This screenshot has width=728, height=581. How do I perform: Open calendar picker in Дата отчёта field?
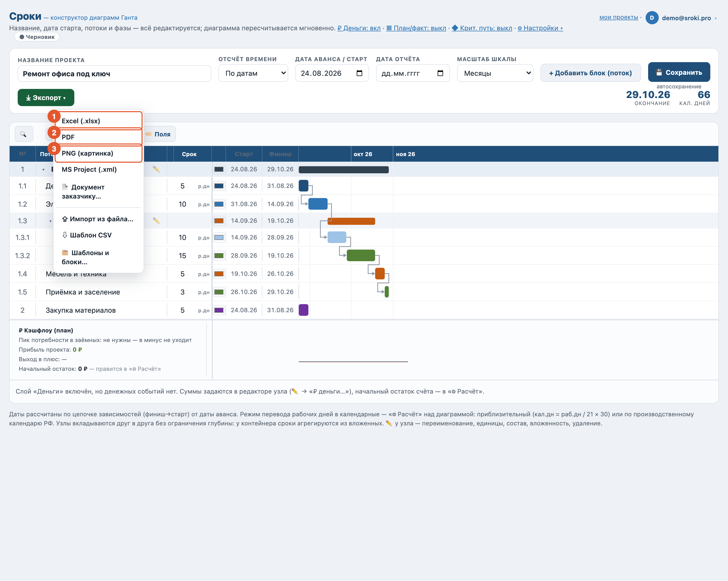(440, 73)
